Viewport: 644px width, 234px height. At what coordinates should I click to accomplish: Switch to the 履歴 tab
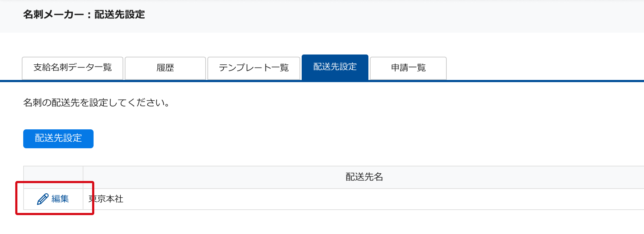(x=165, y=68)
